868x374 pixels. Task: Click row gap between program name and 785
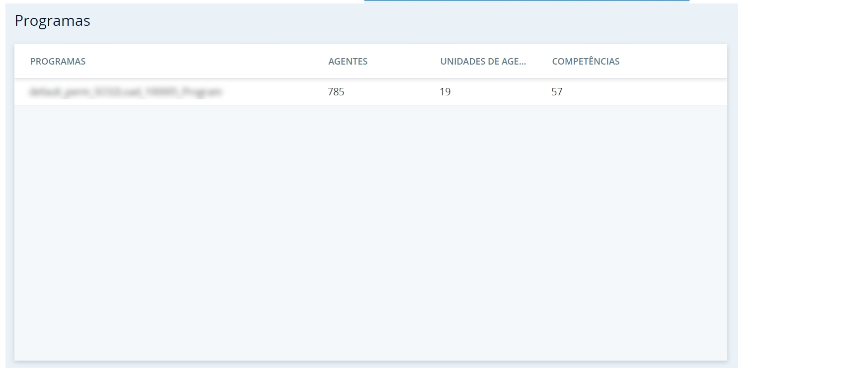point(273,92)
